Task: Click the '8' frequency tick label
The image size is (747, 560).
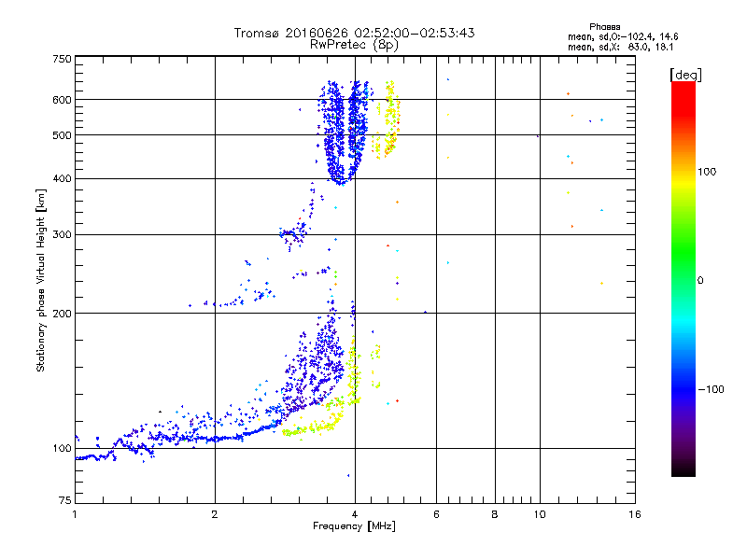Action: (495, 514)
